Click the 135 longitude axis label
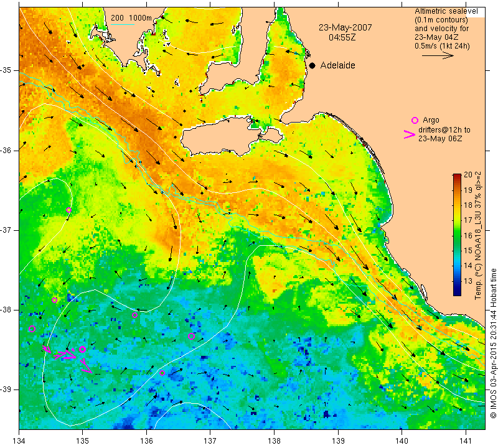 [x=83, y=441]
